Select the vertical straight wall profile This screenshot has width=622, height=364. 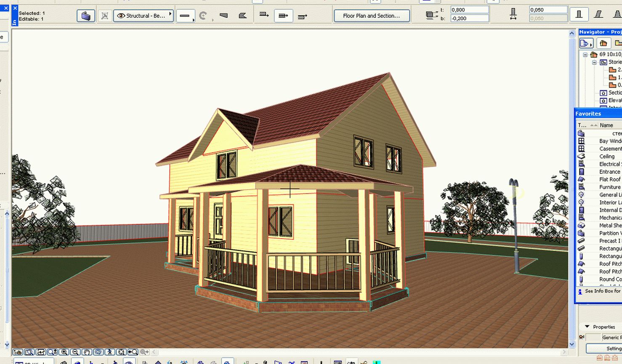pyautogui.click(x=579, y=14)
